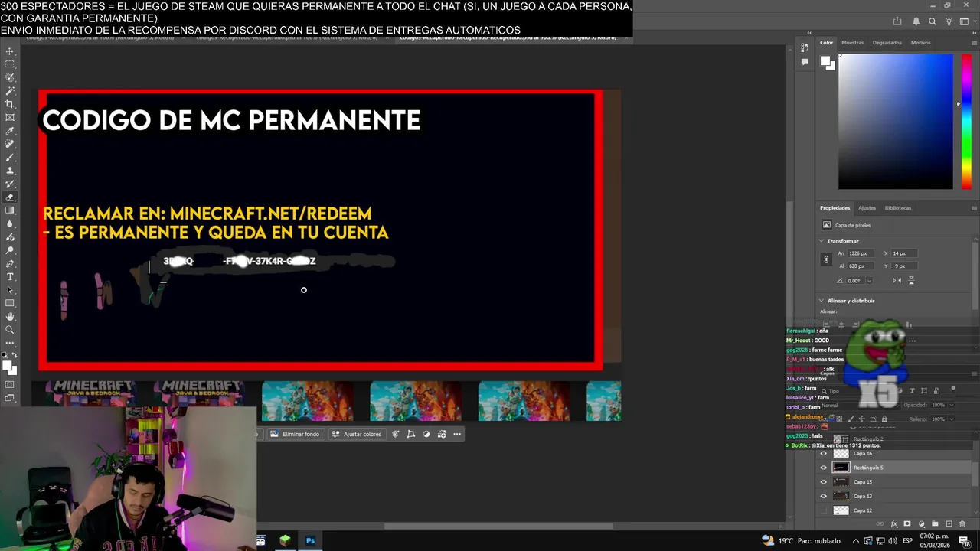Select the Rectangular Marquee tool

[x=10, y=64]
